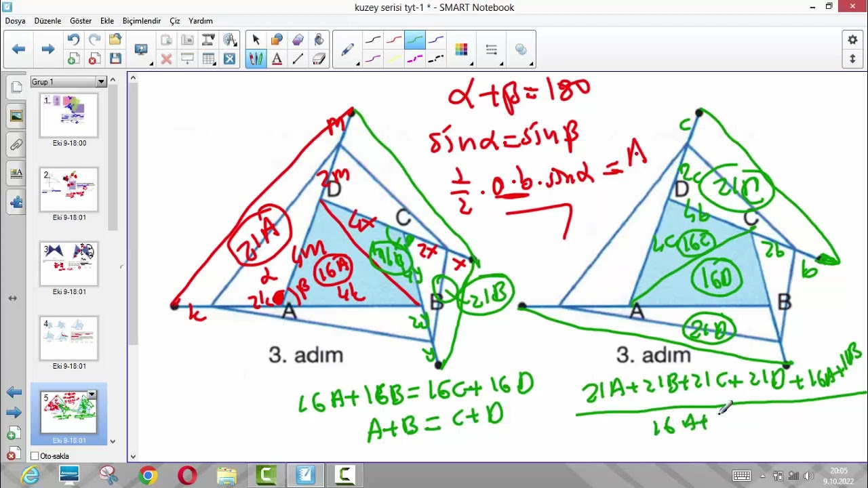Add a new page from the top toolbar

(x=73, y=59)
